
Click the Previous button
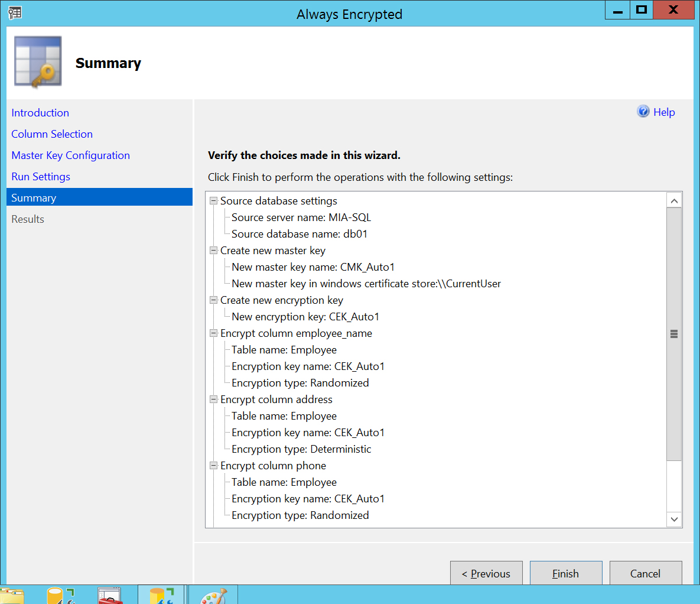click(486, 573)
